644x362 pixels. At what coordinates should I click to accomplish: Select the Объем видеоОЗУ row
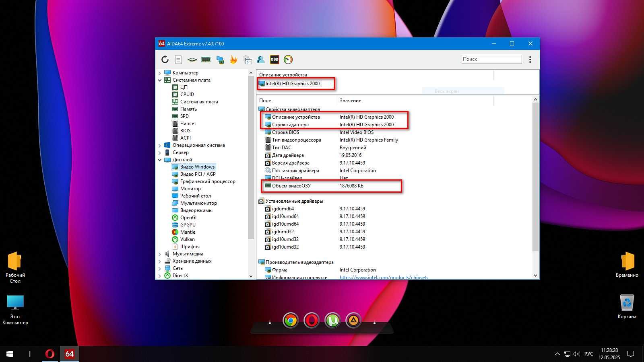click(x=291, y=186)
